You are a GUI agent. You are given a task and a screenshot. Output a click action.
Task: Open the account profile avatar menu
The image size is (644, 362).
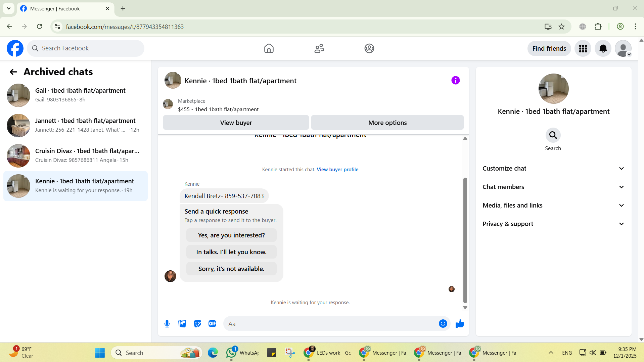click(x=623, y=48)
